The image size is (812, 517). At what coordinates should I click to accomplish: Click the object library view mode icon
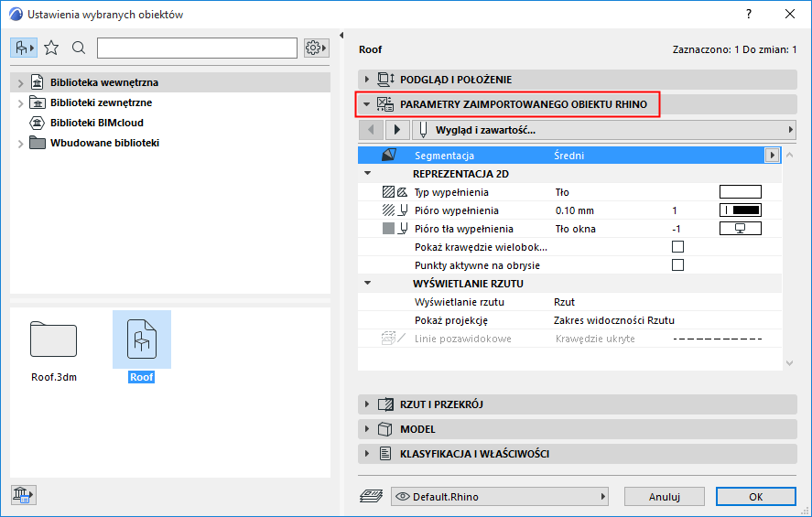coord(24,48)
